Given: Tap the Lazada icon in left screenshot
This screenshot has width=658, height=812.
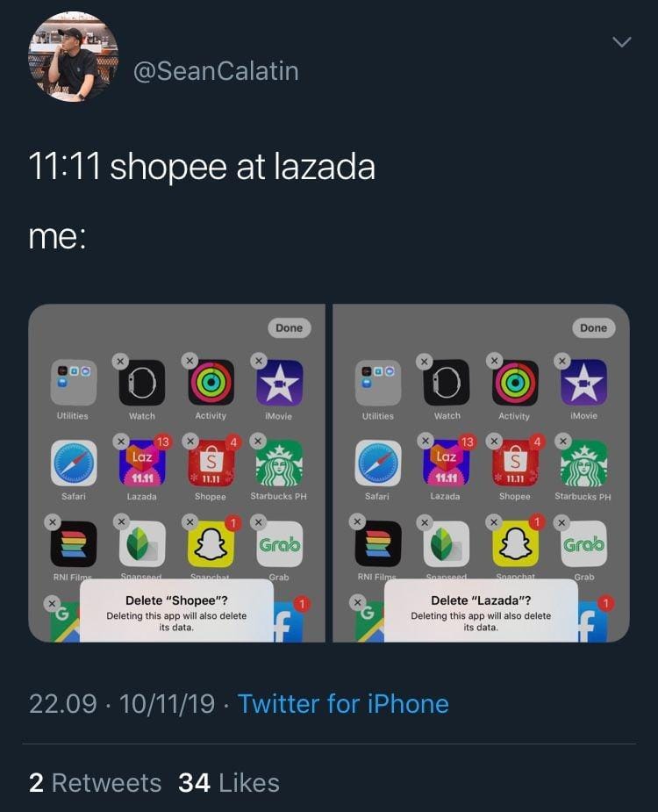Looking at the screenshot, I should (x=142, y=463).
